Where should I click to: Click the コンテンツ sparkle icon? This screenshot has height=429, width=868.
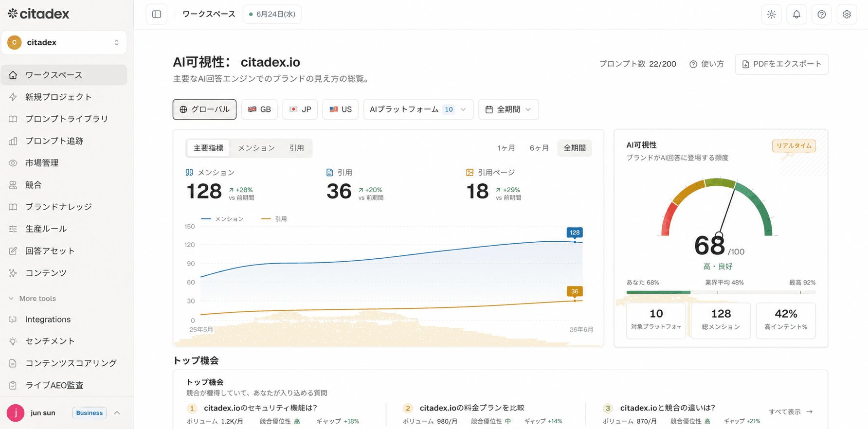click(13, 273)
